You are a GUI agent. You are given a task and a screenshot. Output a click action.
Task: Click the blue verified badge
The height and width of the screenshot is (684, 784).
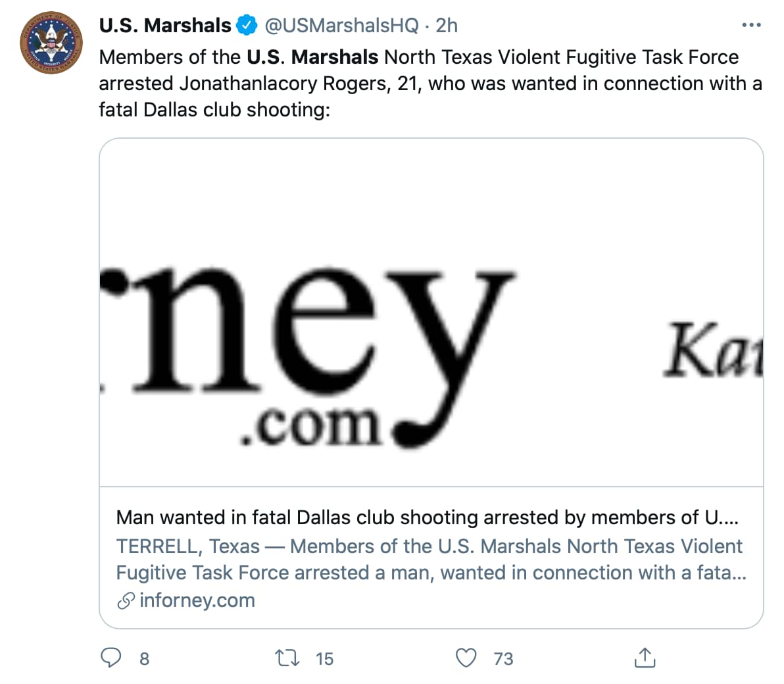point(247,26)
